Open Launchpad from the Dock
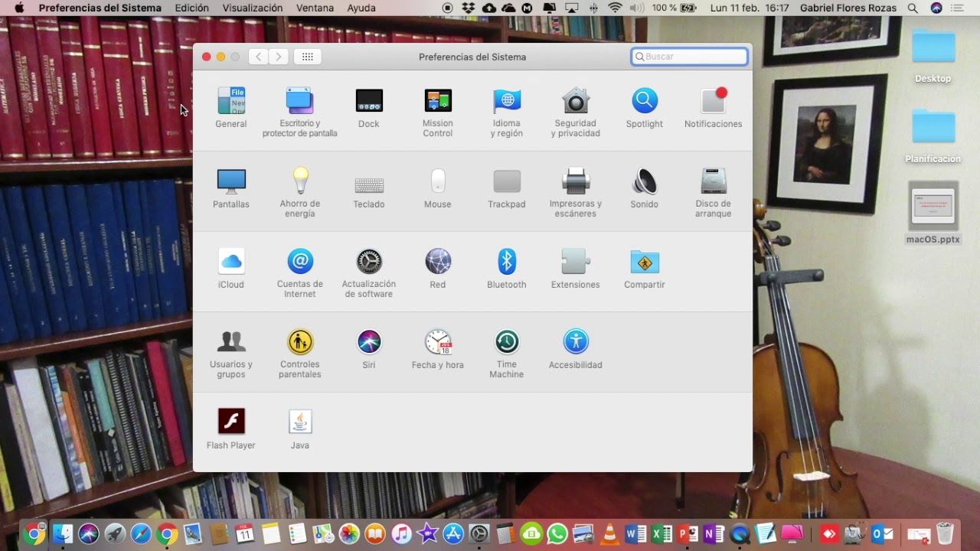 [115, 533]
